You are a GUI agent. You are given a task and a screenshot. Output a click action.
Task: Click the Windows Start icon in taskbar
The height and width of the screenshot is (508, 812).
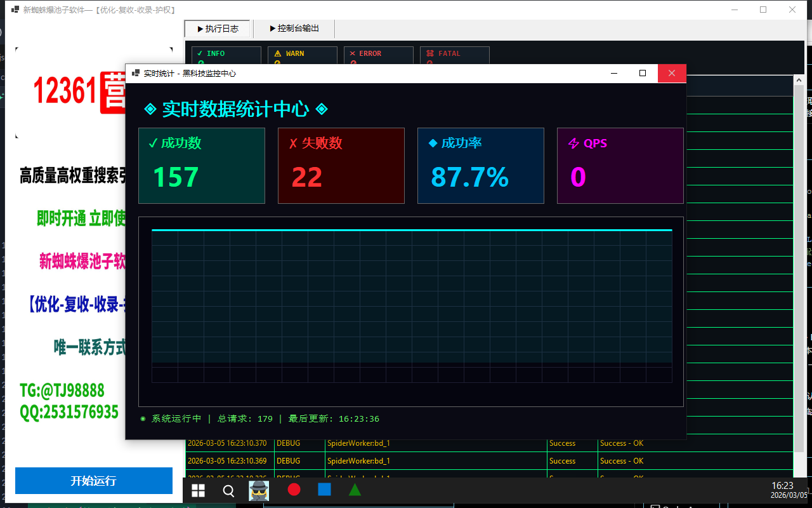199,490
